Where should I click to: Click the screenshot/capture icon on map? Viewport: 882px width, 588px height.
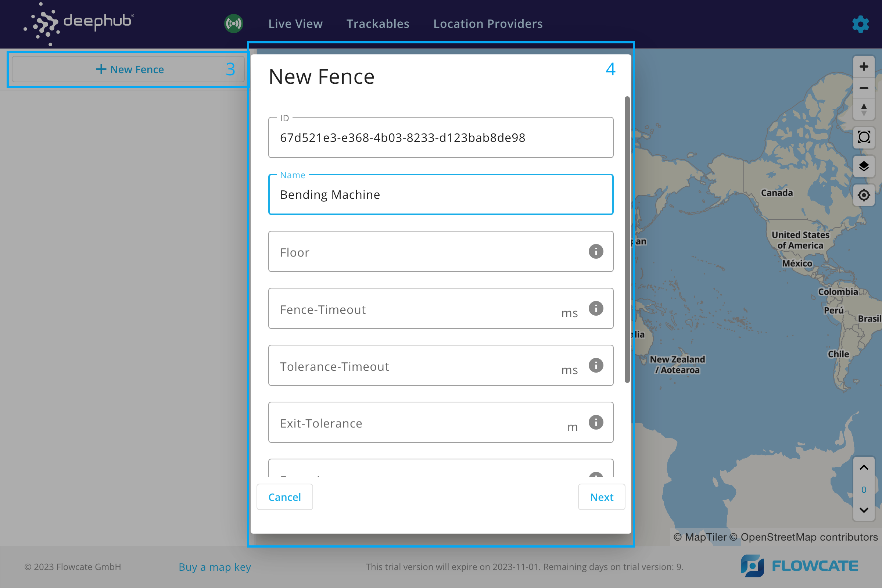864,137
